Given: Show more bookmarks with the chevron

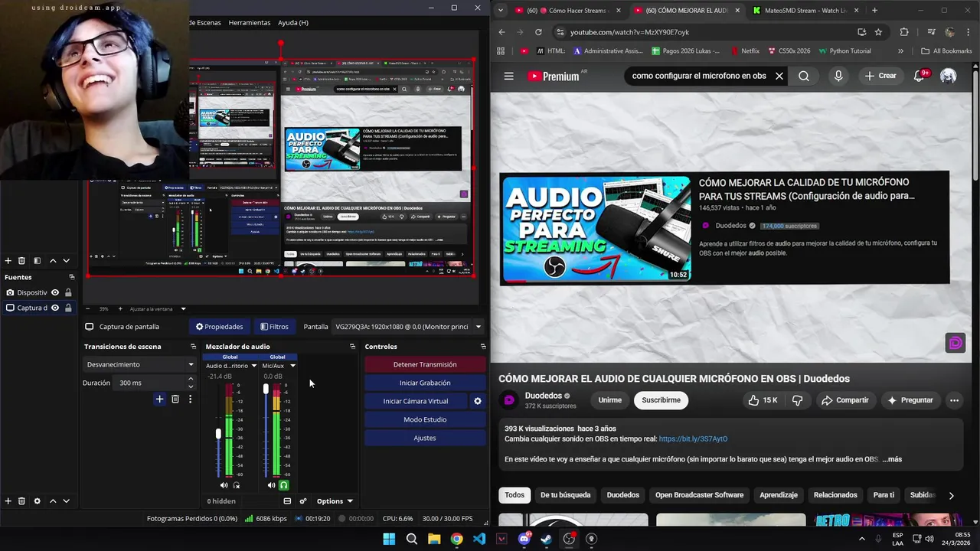Looking at the screenshot, I should (x=900, y=51).
